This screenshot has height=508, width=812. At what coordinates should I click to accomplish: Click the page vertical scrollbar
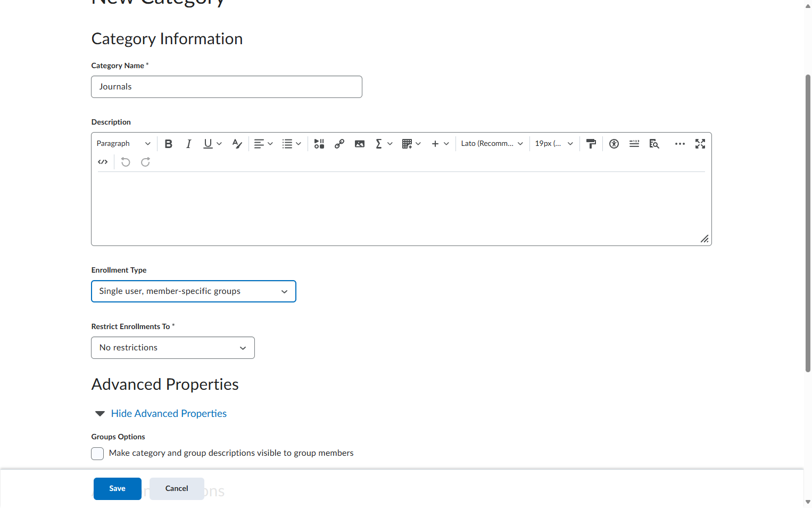click(808, 224)
